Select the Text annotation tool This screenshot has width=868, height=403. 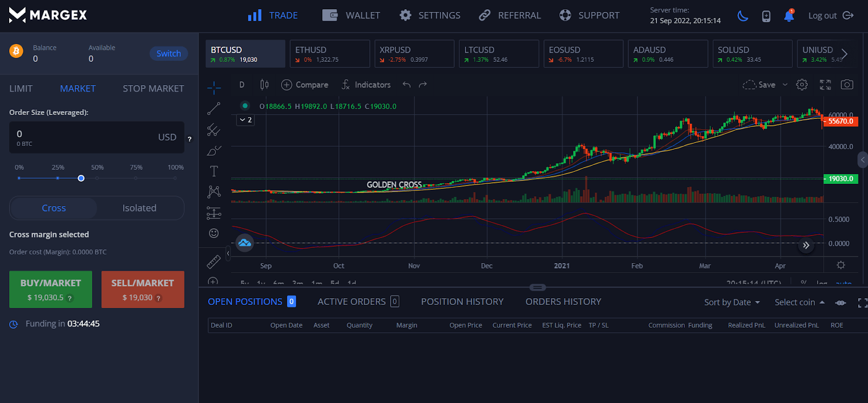pyautogui.click(x=214, y=171)
